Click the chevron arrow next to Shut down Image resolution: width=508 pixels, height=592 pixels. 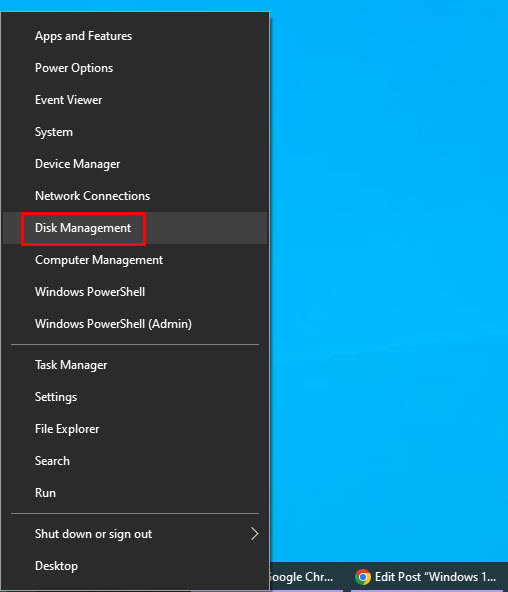(x=254, y=534)
